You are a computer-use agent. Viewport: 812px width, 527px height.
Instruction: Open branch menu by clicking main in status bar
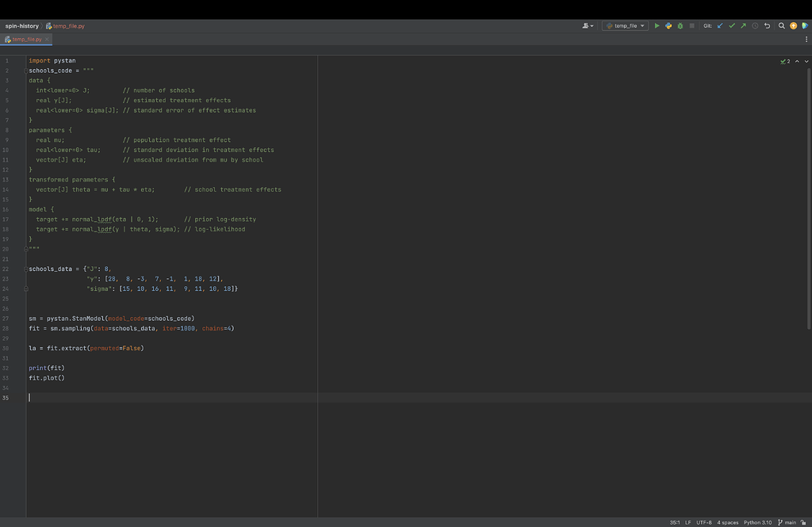[791, 522]
